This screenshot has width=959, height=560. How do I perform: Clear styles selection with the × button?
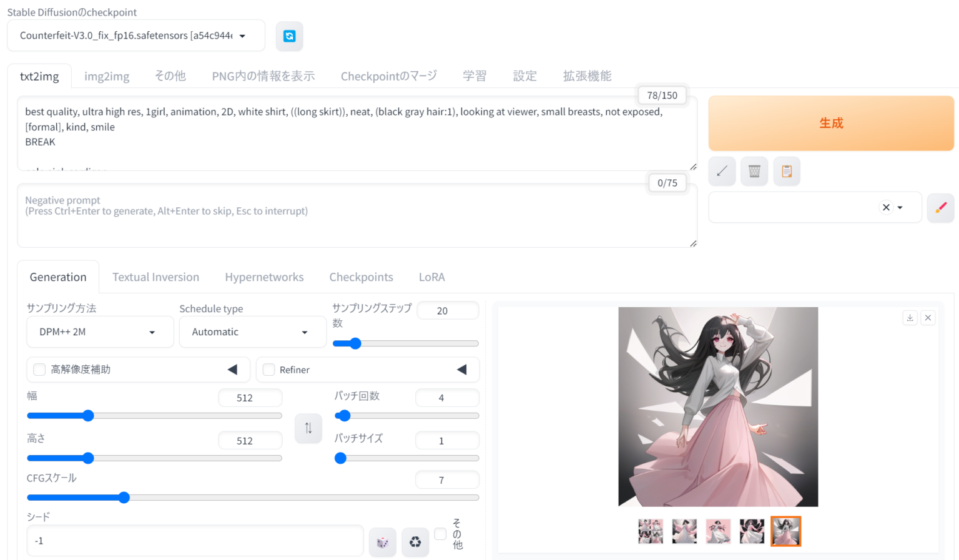(x=886, y=207)
